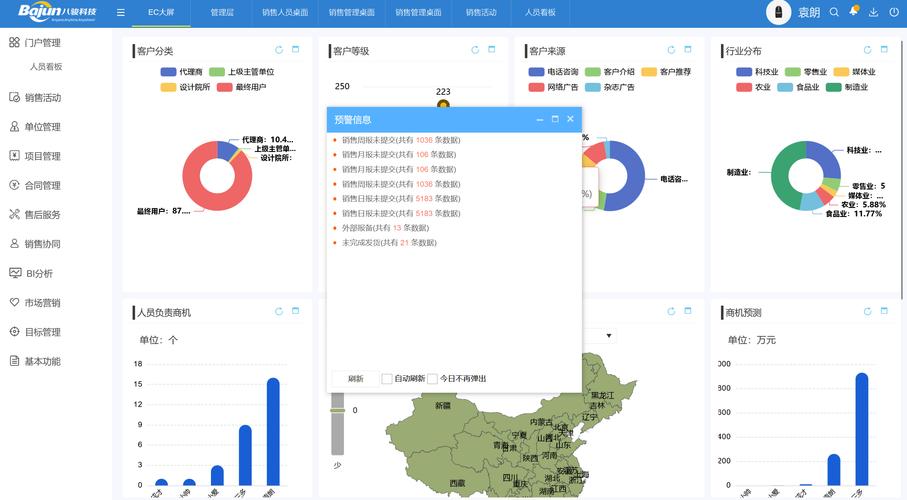The height and width of the screenshot is (500, 907).
Task: Open the notification bell
Action: pos(854,12)
